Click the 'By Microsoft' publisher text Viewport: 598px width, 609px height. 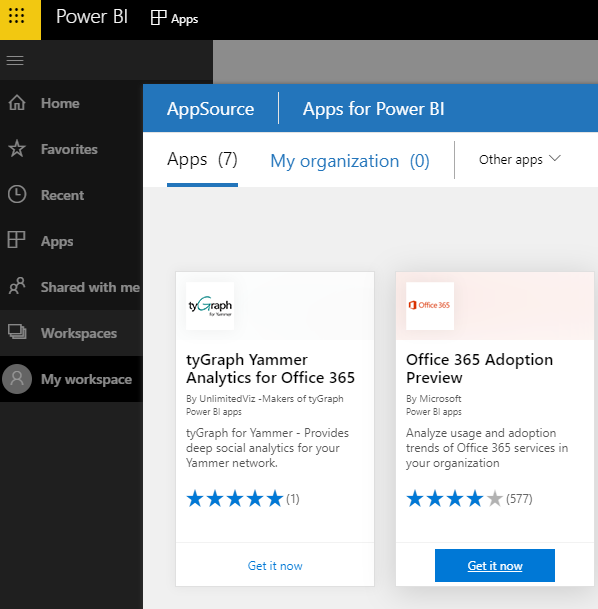[x=434, y=399]
